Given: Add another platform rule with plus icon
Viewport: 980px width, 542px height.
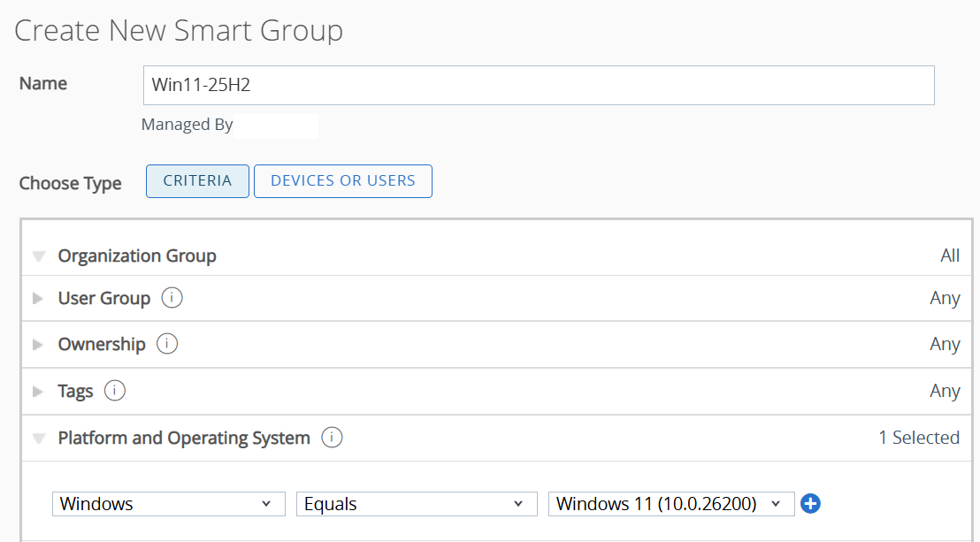Looking at the screenshot, I should point(810,504).
